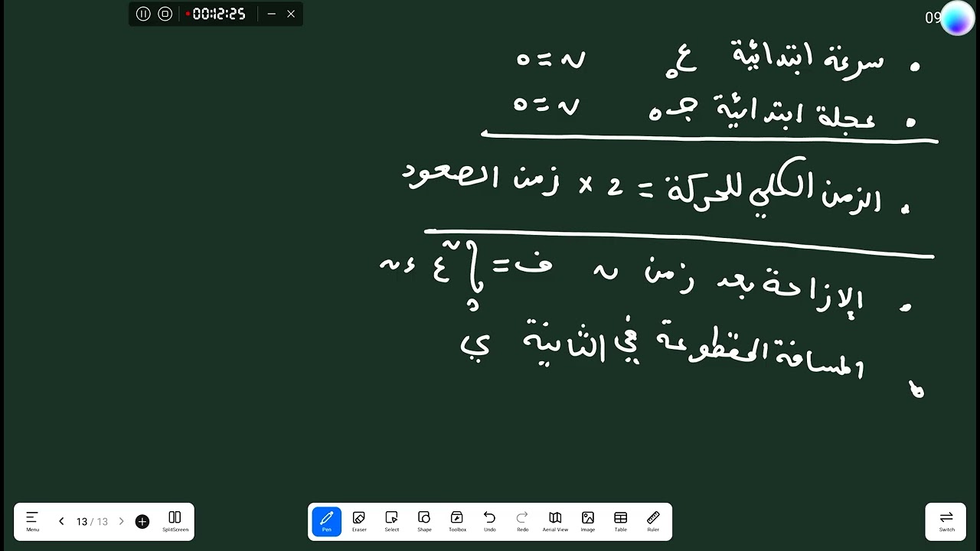The image size is (980, 551).
Task: Show the Ruler tool
Action: (x=653, y=521)
